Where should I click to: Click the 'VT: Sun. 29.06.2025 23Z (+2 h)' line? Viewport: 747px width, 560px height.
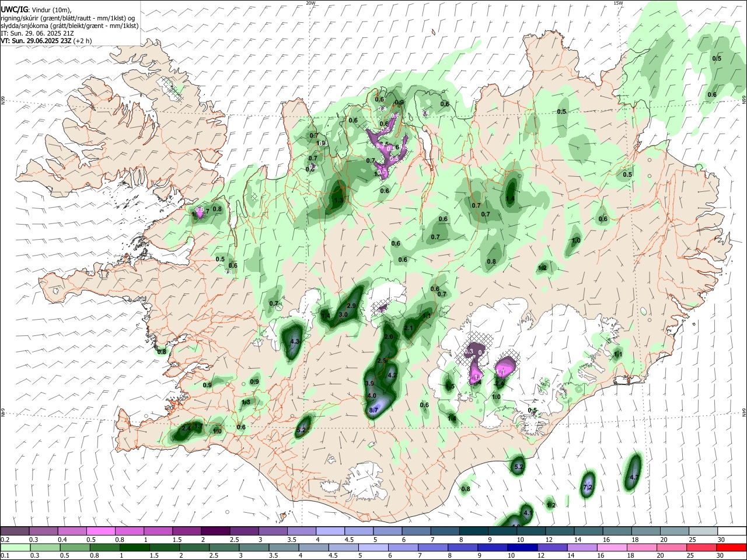pos(46,41)
